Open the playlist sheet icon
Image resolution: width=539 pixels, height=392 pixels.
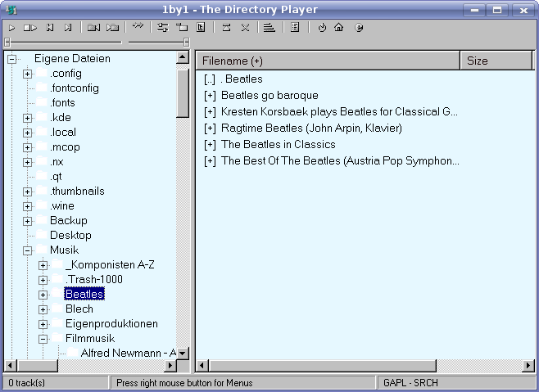(295, 28)
